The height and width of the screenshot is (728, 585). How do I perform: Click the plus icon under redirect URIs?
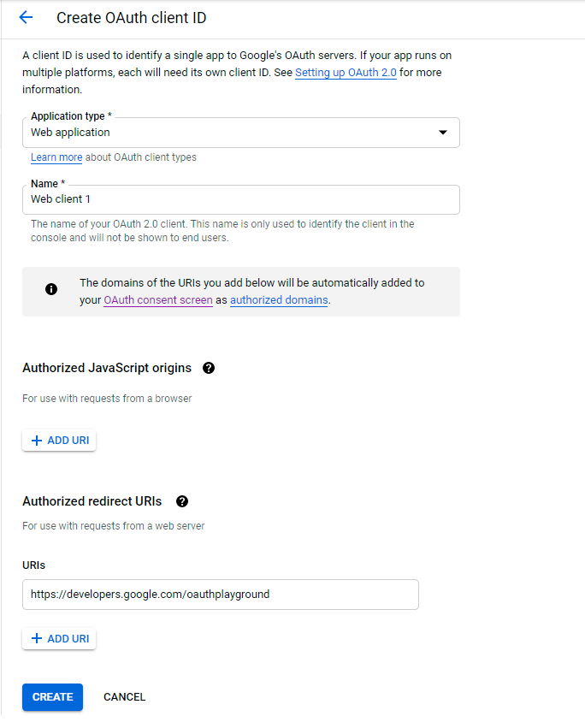point(36,639)
